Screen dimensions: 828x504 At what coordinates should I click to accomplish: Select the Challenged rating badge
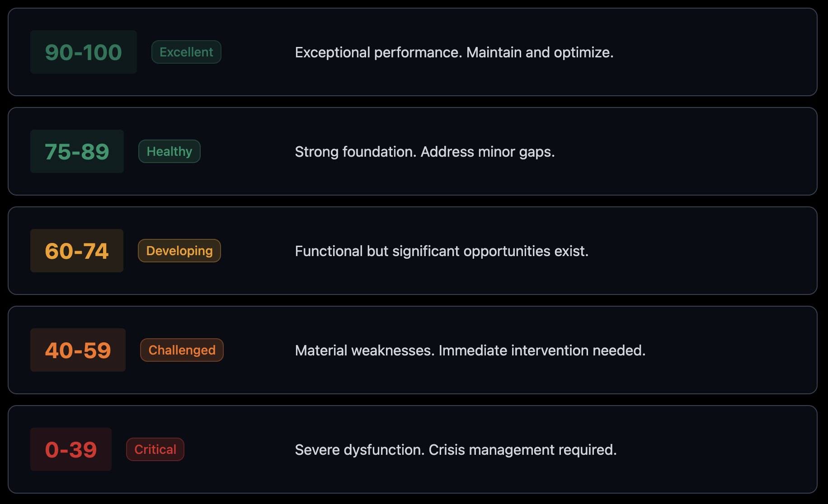182,350
